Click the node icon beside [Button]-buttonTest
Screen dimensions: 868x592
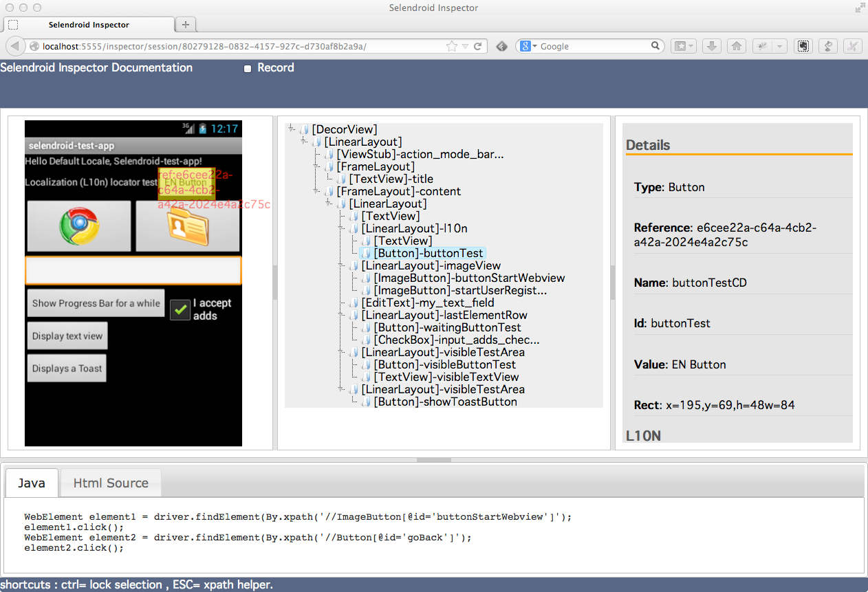coord(366,253)
